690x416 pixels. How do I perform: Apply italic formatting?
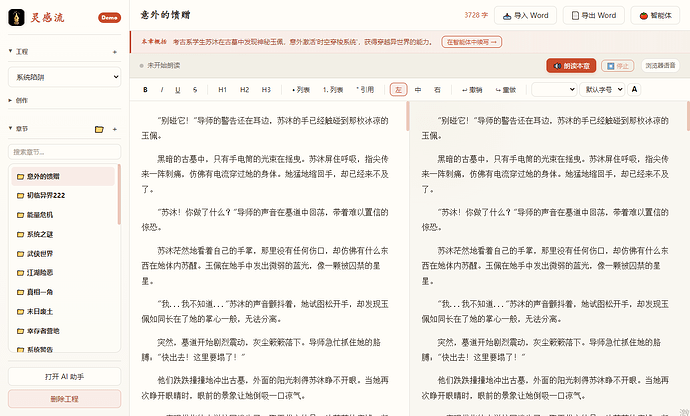[x=162, y=90]
